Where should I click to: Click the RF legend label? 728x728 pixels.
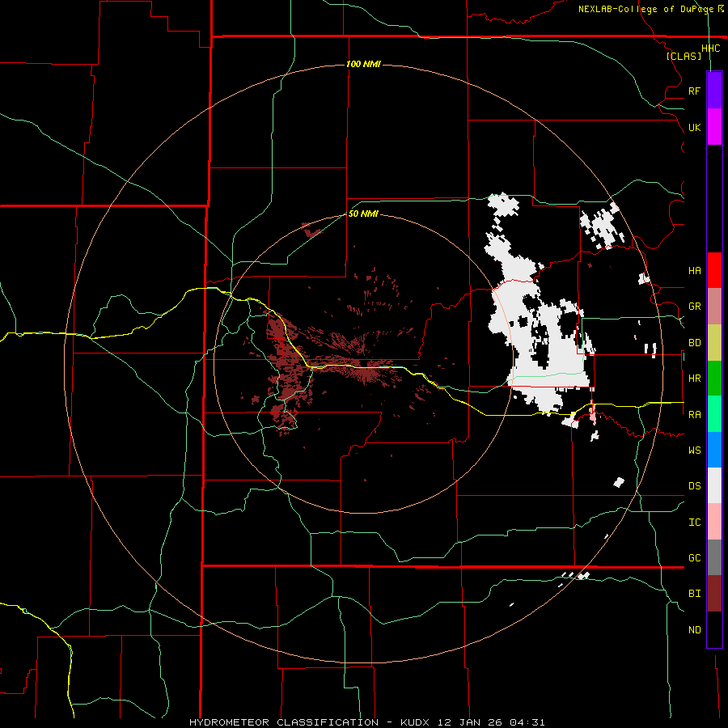[x=694, y=91]
